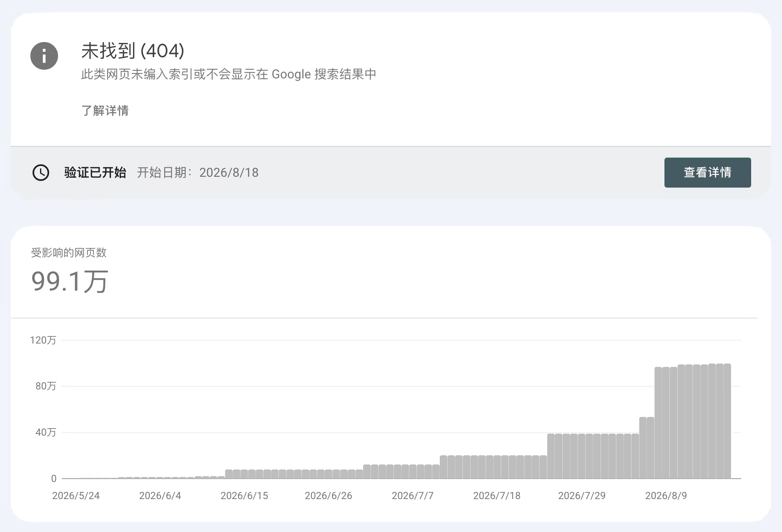Click the 2026/5/24 x-axis date
The height and width of the screenshot is (532, 782).
(x=76, y=496)
